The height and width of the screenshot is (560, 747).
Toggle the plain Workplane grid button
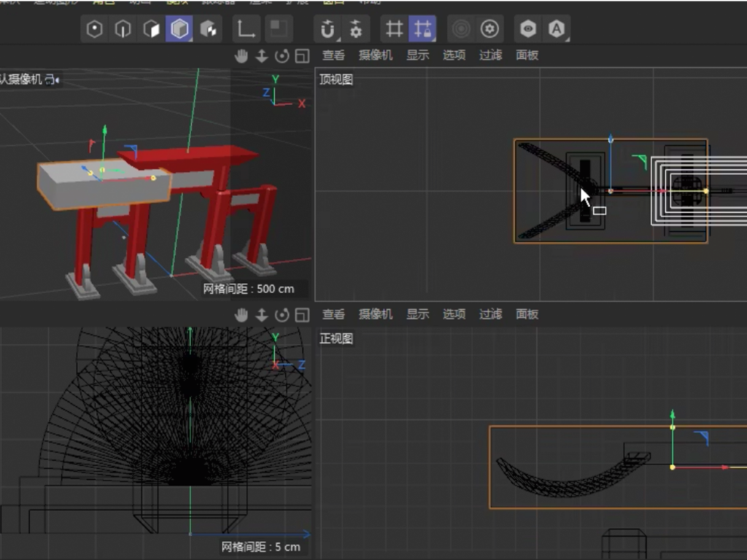394,29
